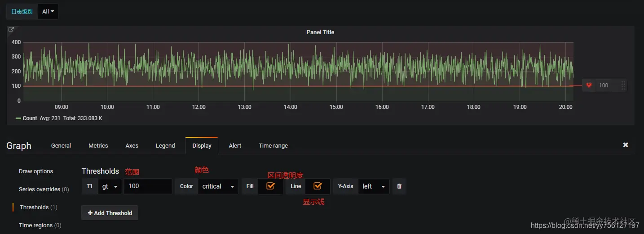Viewport: 644px width, 234px height.
Task: Click the 14:00 time axis label
Action: tap(291, 107)
